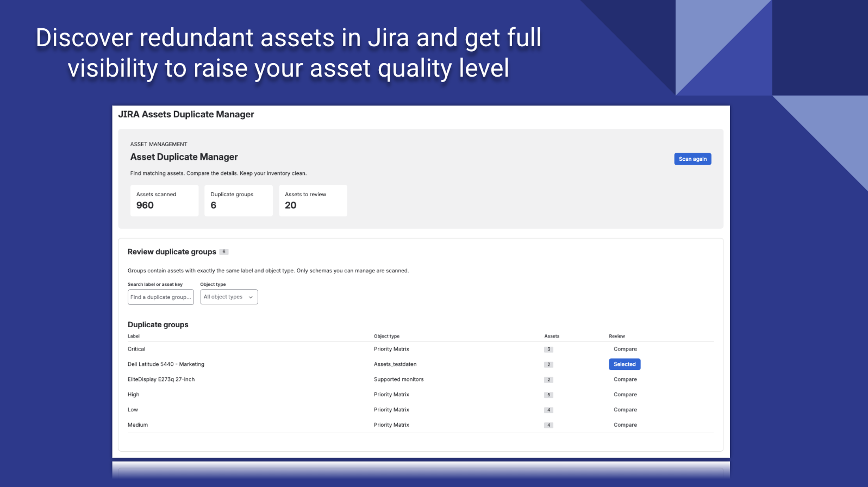Compare the High priority group
The width and height of the screenshot is (868, 487).
click(x=625, y=395)
